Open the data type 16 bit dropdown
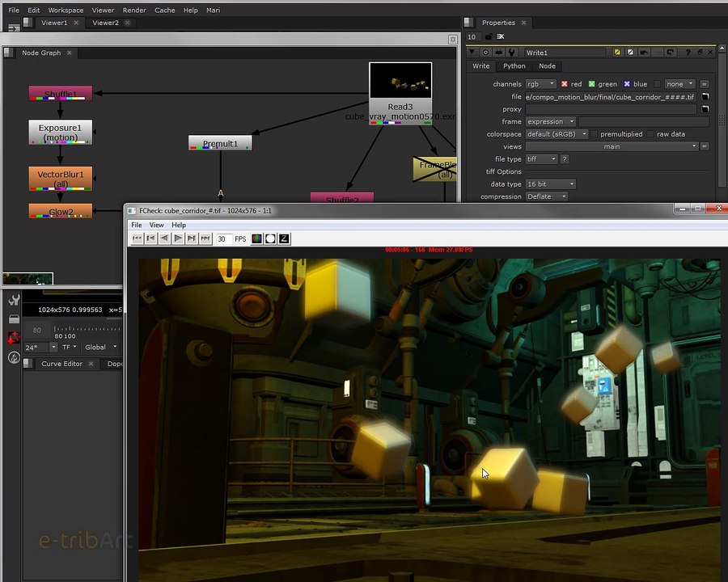The image size is (728, 582). [551, 184]
